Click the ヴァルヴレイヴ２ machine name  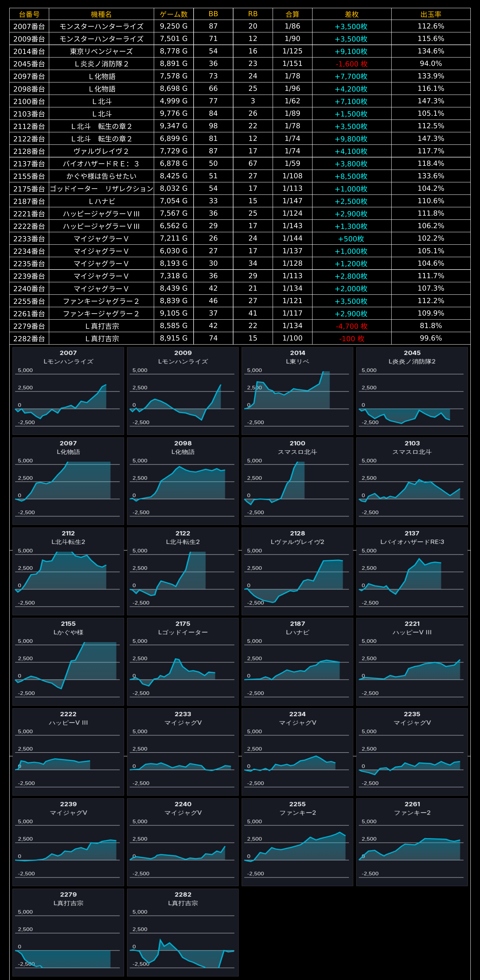click(x=102, y=151)
